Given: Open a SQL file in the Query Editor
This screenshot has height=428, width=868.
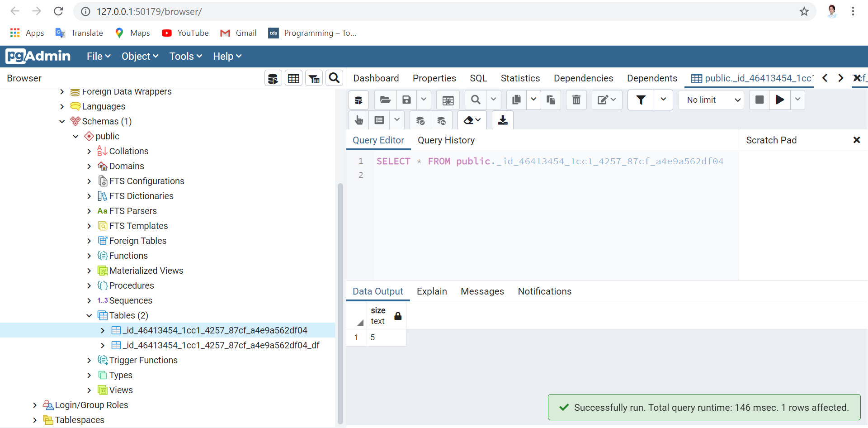Looking at the screenshot, I should (385, 100).
